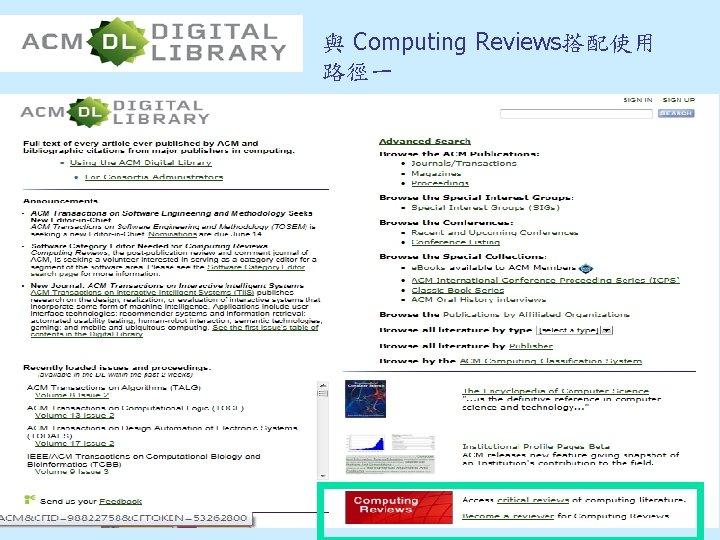720x540 pixels.
Task: Click the ACM Digital Library page logo
Action: pyautogui.click(x=115, y=112)
